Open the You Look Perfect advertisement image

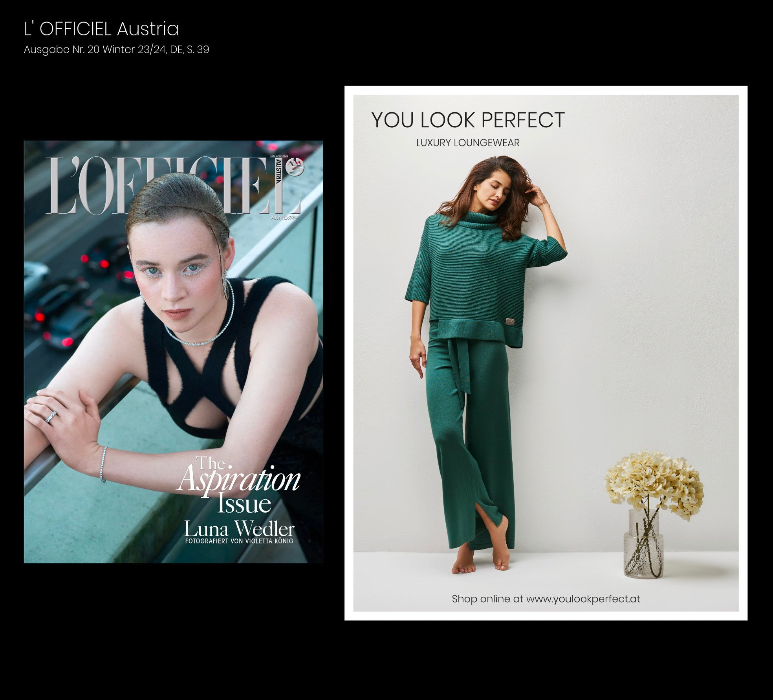pos(546,353)
